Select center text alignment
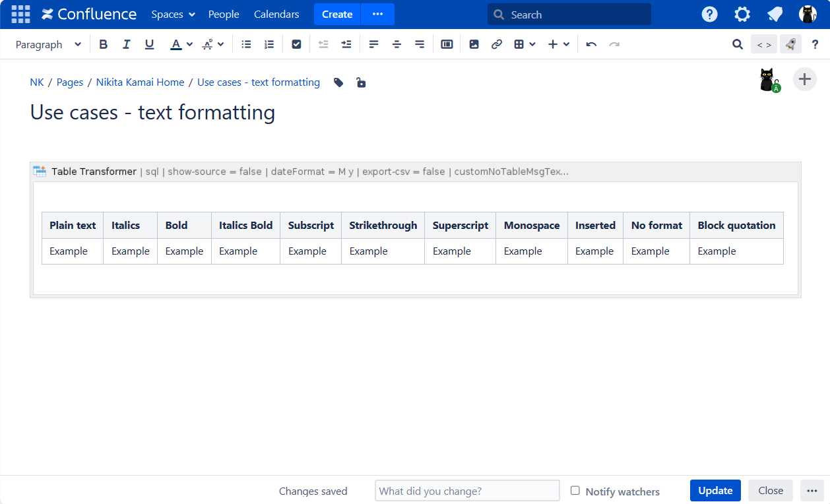This screenshot has width=830, height=504. [397, 44]
